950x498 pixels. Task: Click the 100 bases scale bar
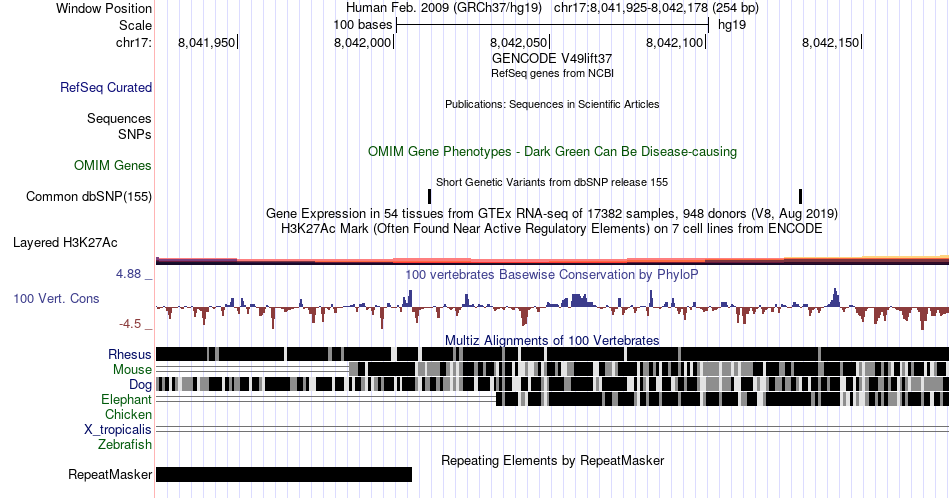click(552, 25)
